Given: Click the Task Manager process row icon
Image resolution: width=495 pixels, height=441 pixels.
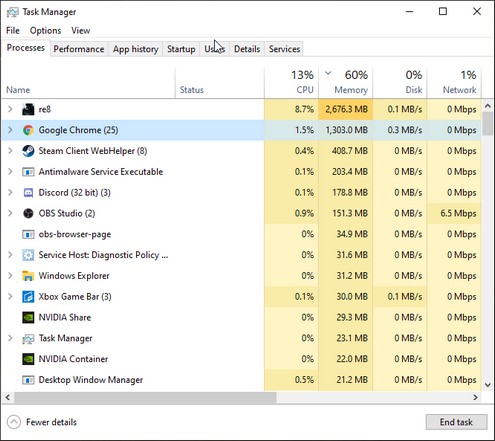Looking at the screenshot, I should tap(28, 339).
